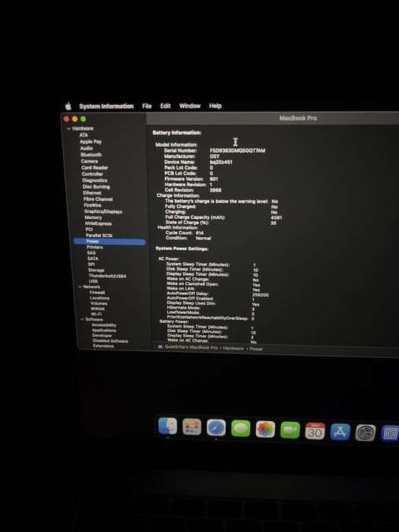Click Full Charge Capacity value 4081

(277, 218)
